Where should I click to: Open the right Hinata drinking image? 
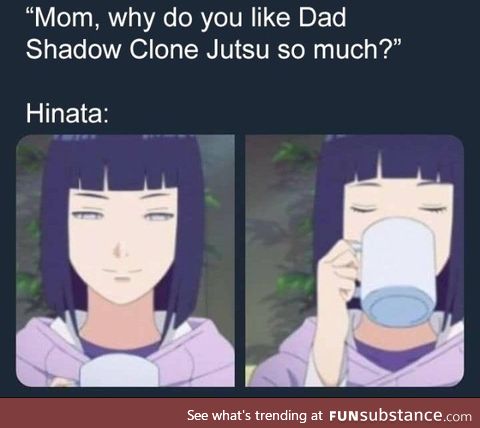coord(355,261)
